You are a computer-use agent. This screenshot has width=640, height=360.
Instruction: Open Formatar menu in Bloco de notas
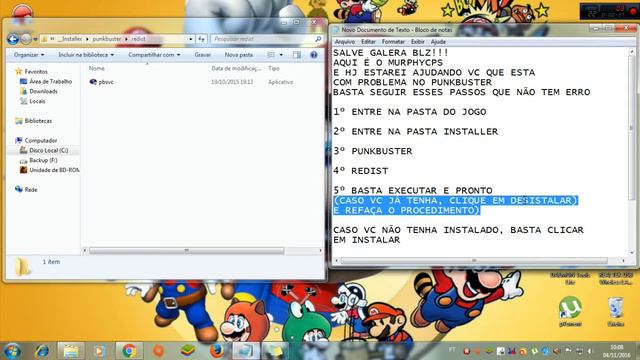[x=393, y=42]
